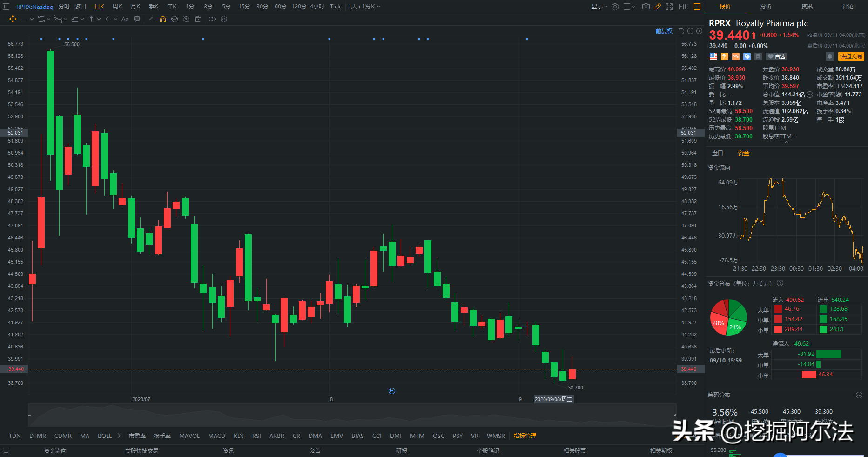This screenshot has width=868, height=457.
Task: Select the comment bubble note tool
Action: pos(137,19)
